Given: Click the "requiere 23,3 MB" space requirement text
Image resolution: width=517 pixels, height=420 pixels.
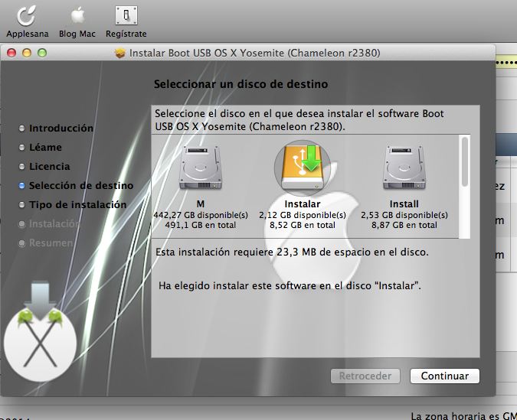Looking at the screenshot, I should coord(292,252).
